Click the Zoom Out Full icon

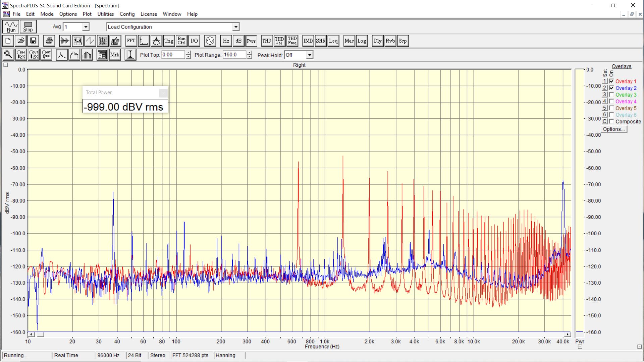pyautogui.click(x=46, y=55)
